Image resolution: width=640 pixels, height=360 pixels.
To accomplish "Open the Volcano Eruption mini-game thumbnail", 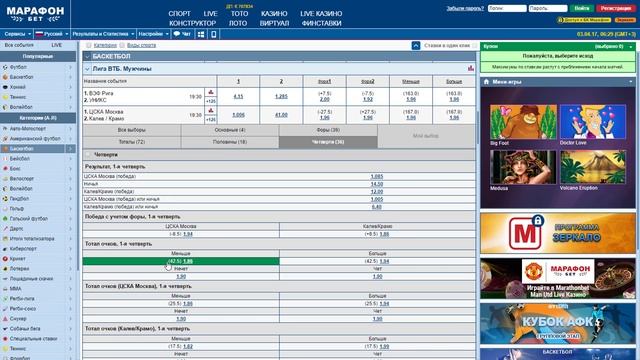I will 593,167.
